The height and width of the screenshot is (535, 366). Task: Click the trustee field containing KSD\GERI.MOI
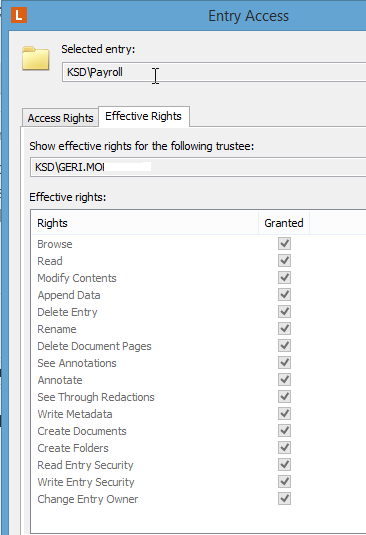tap(198, 167)
